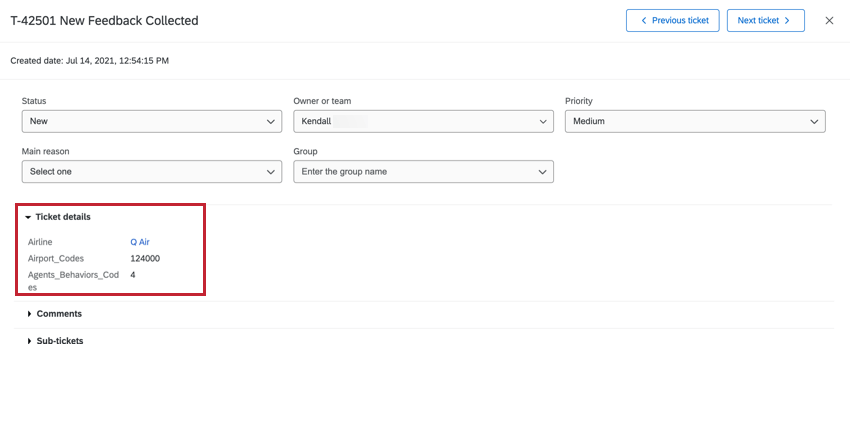This screenshot has height=425, width=850.
Task: Click the Priority dropdown chevron icon
Action: pos(814,121)
